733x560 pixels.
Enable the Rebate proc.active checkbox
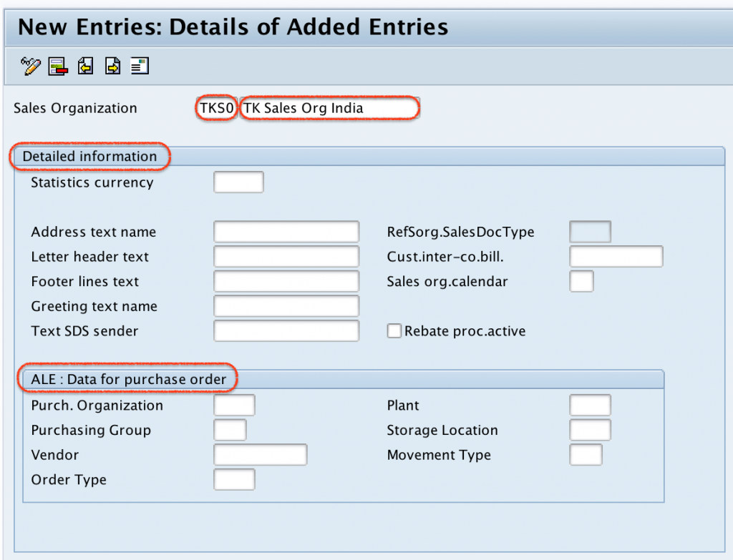click(x=394, y=330)
